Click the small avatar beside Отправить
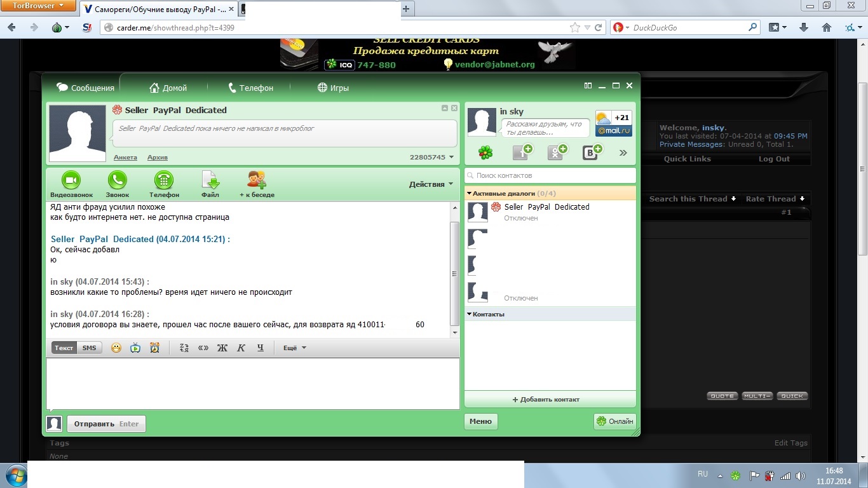 [x=54, y=424]
